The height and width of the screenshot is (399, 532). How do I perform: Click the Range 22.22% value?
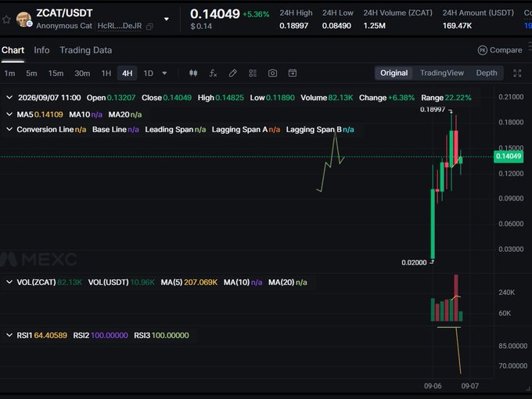point(458,98)
